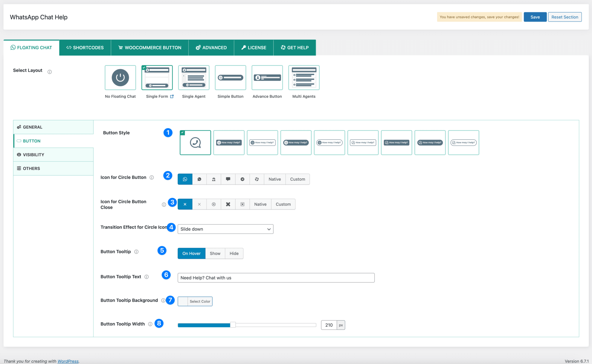Open the General settings section

(x=53, y=127)
